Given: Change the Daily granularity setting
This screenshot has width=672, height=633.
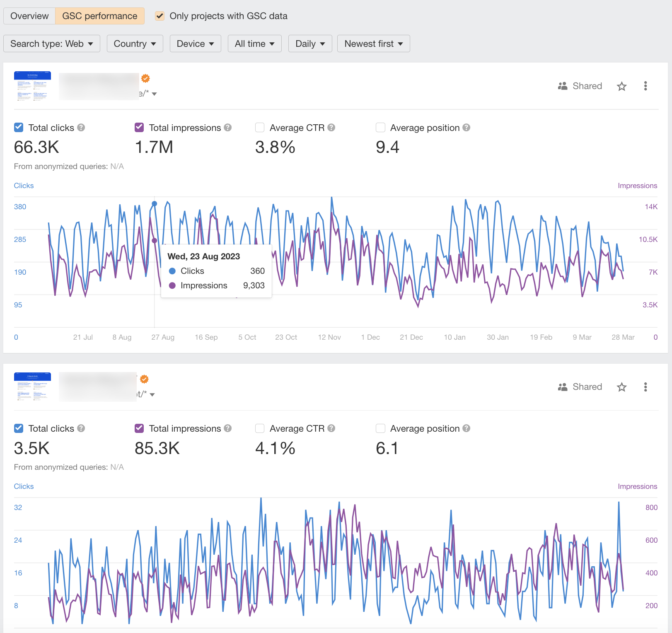Looking at the screenshot, I should pyautogui.click(x=310, y=43).
